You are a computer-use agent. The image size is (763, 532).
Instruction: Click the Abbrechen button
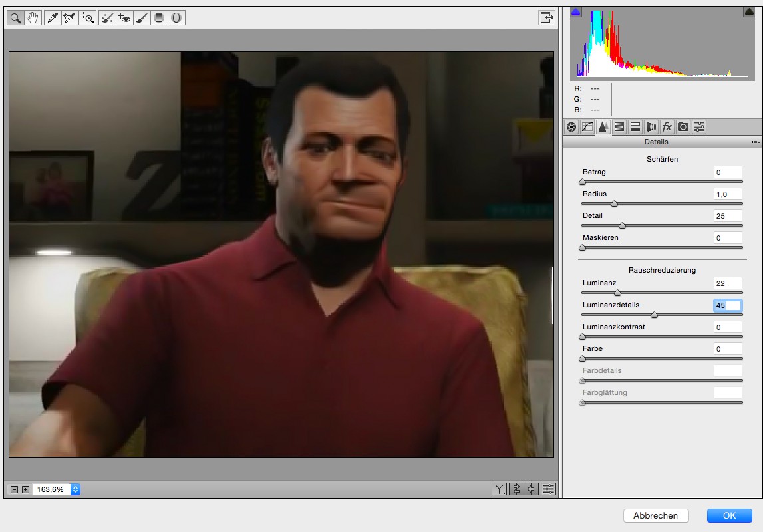[655, 515]
